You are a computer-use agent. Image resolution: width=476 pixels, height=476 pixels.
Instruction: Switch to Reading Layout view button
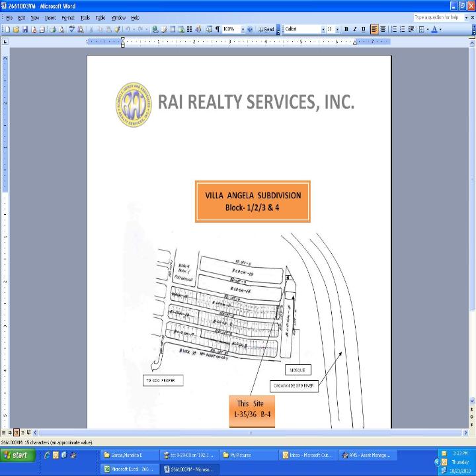point(29,432)
